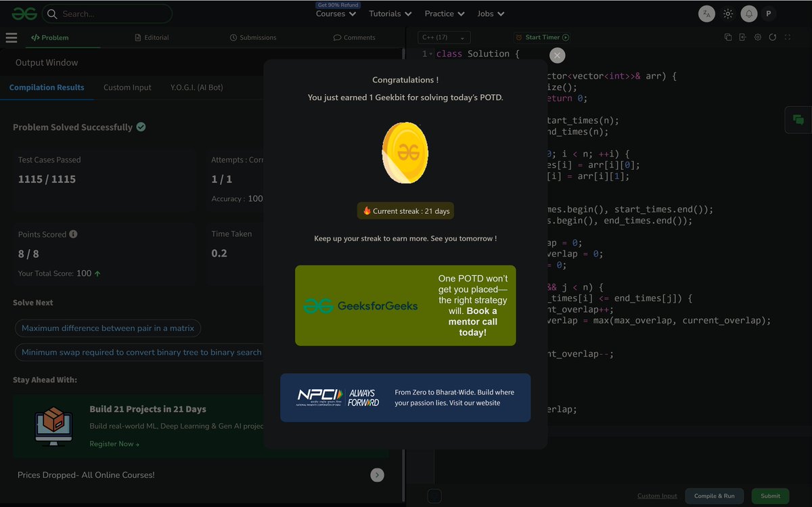Click the copy code icon in editor toolbar
The width and height of the screenshot is (812, 507).
(x=728, y=37)
